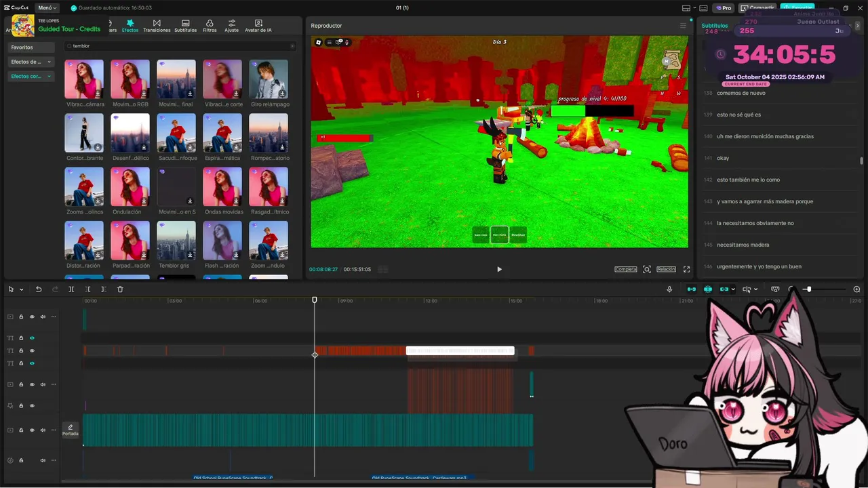Toggle main track magnet
The height and width of the screenshot is (488, 868).
click(x=692, y=289)
